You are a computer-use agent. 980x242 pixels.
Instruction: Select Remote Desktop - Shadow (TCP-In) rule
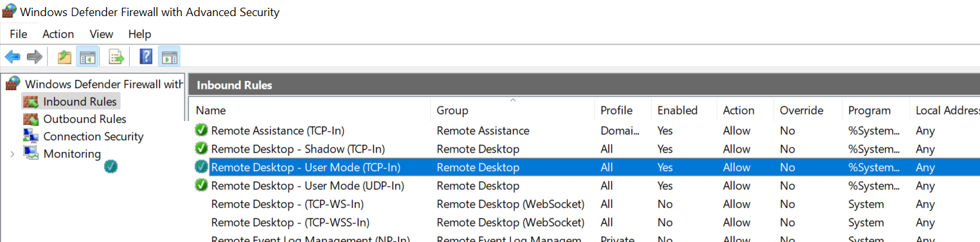tap(298, 149)
